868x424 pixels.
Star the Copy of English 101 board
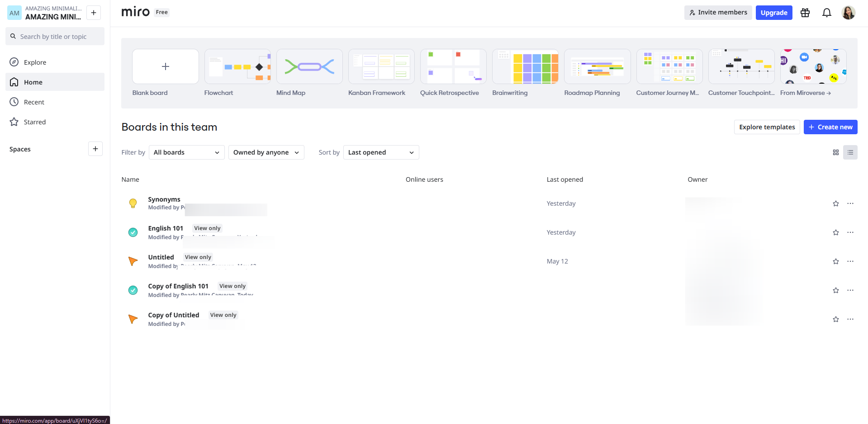[x=836, y=290]
